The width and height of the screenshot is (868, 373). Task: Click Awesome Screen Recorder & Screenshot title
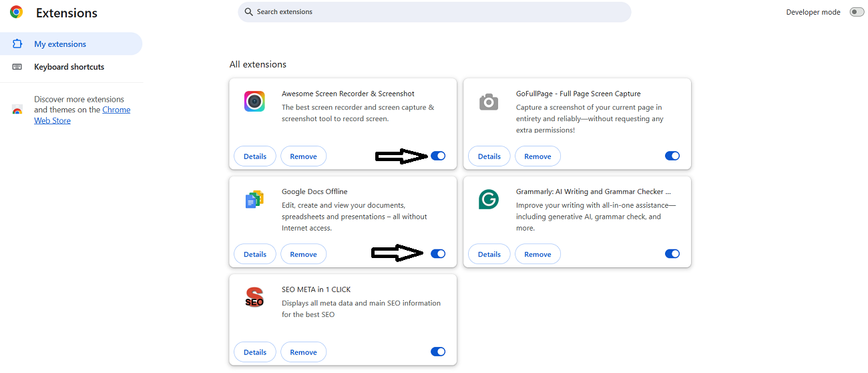tap(348, 94)
